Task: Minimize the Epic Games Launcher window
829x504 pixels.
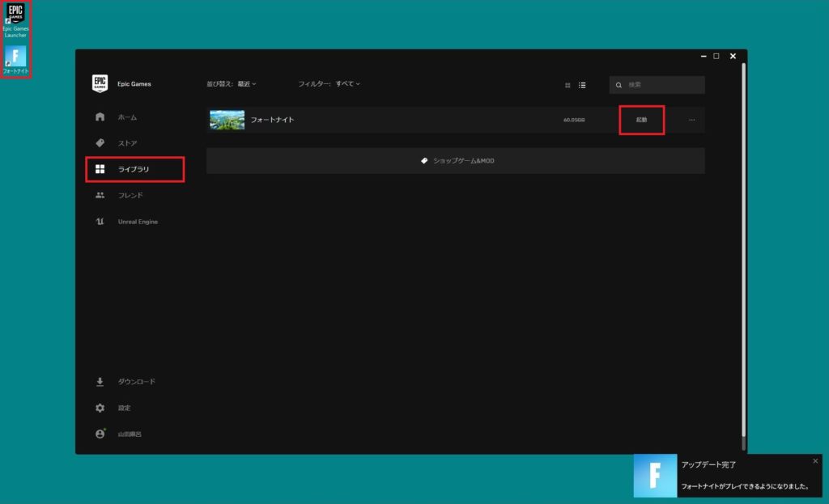Action: [704, 56]
